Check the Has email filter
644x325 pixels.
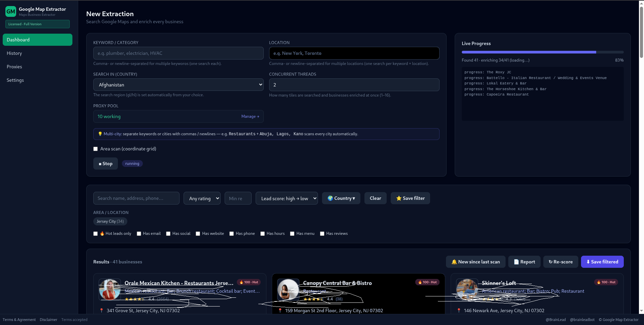[x=139, y=233]
